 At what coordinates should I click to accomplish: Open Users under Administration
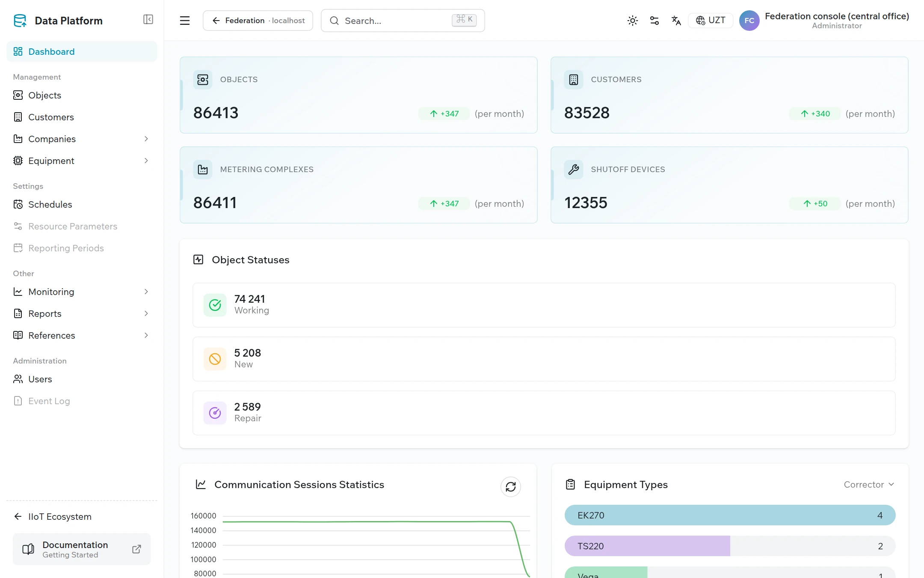(x=82, y=379)
